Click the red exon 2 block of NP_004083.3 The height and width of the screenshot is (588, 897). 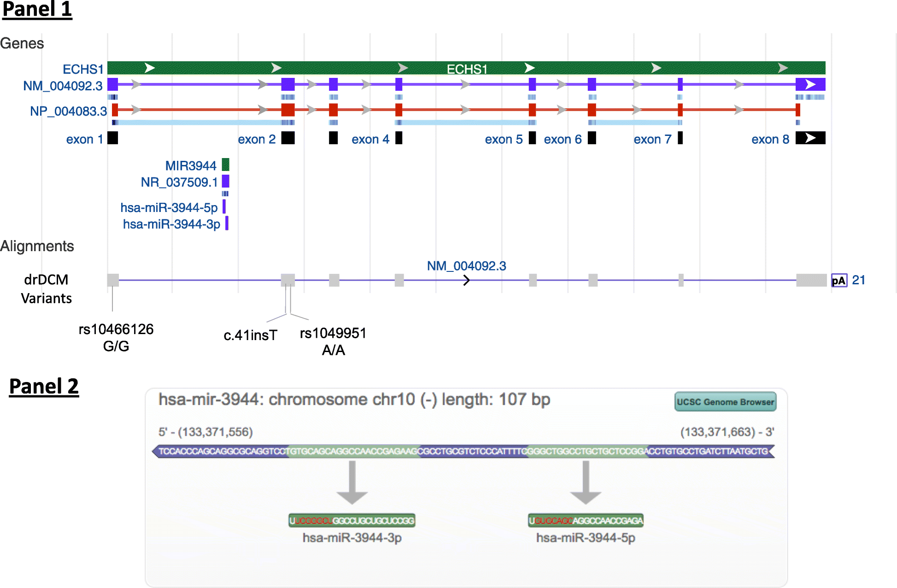(288, 110)
